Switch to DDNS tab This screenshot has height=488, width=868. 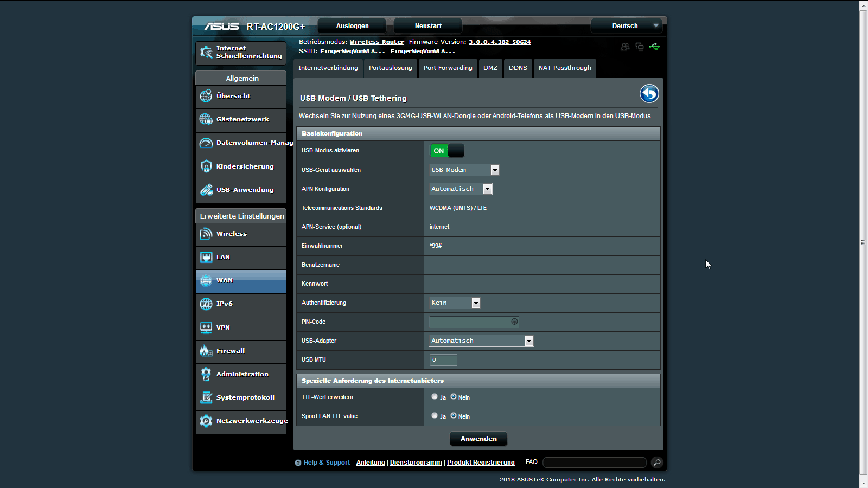[518, 68]
